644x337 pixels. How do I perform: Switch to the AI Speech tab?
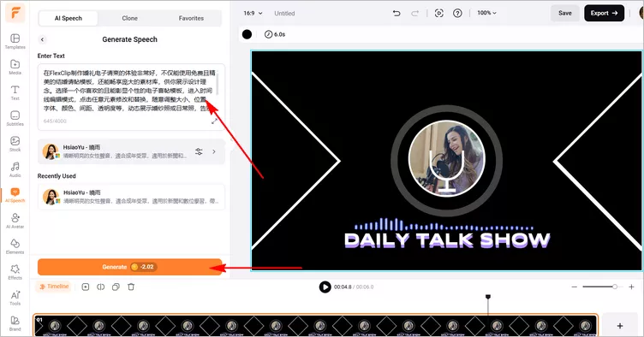pos(69,18)
